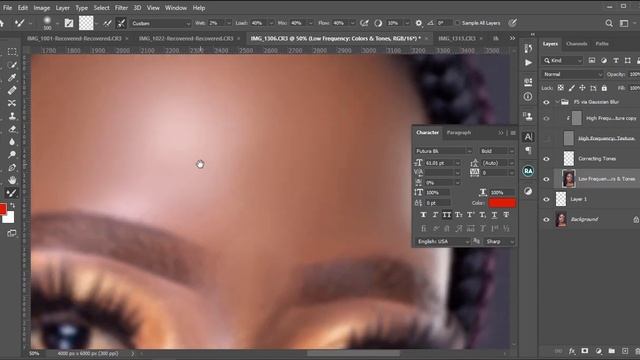Open the Normal blend mode dropdown

pyautogui.click(x=572, y=74)
